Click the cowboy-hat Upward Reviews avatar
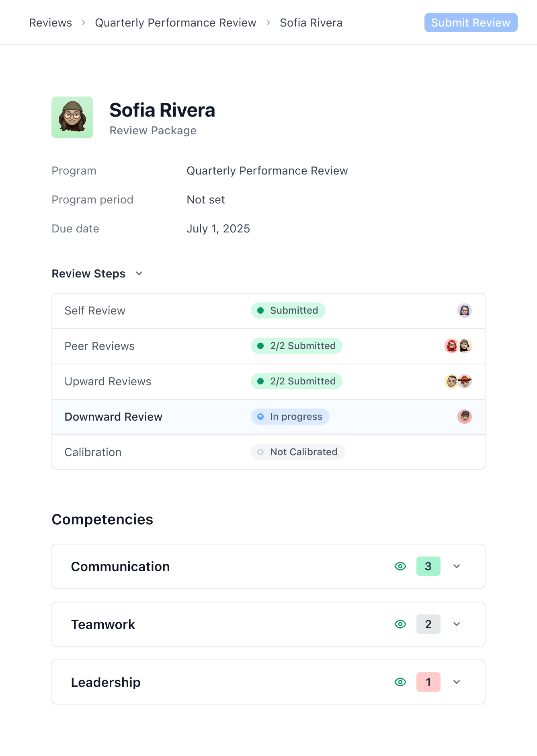537x756 pixels. coord(465,381)
